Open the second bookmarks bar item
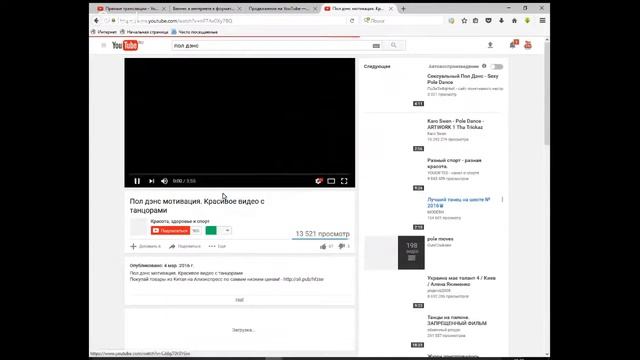640x360 pixels. pos(144,32)
